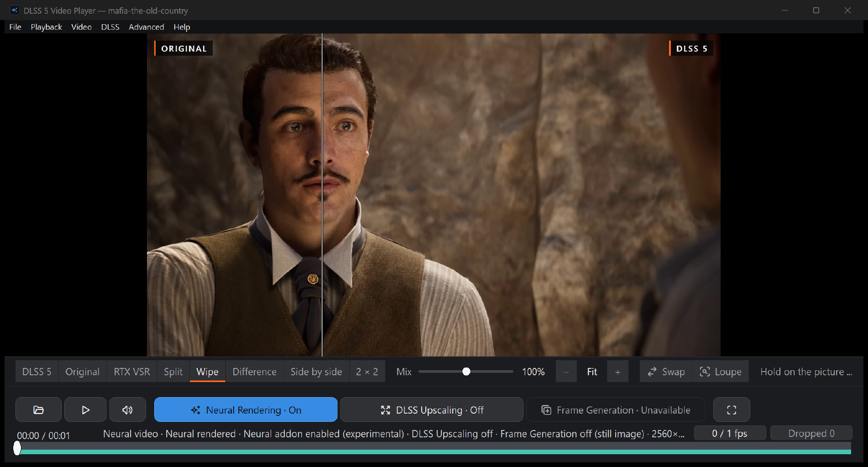Click the open file folder icon
868x467 pixels.
click(38, 409)
